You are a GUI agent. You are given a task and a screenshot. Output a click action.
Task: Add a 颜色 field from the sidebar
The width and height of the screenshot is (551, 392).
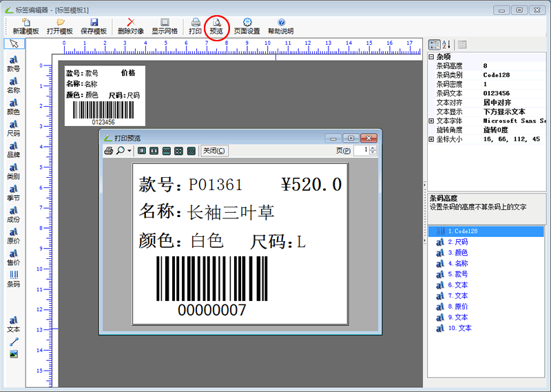tap(13, 107)
